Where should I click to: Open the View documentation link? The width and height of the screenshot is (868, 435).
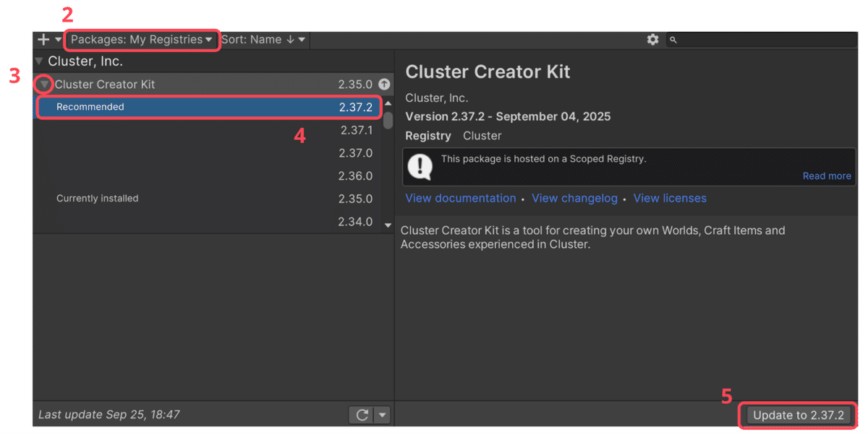coord(461,198)
